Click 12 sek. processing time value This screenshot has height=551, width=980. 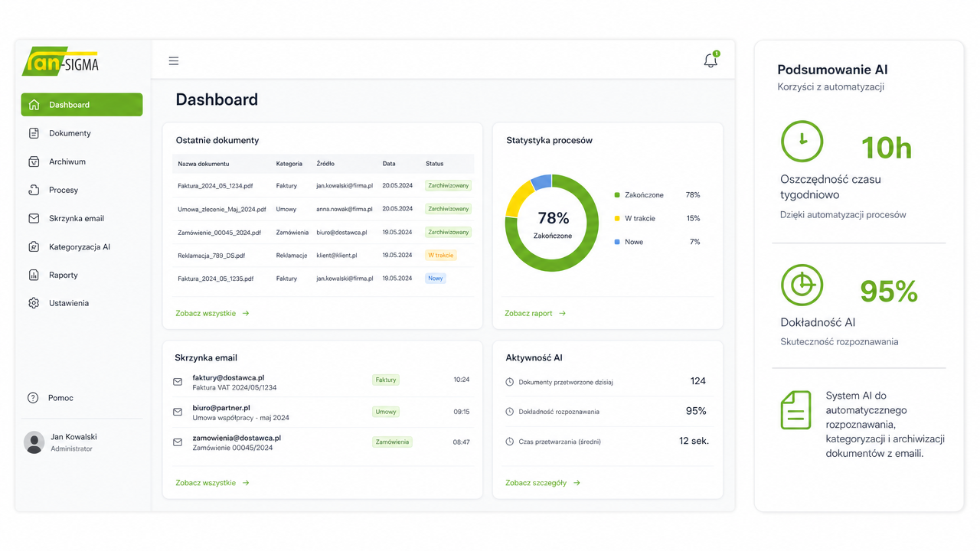[x=694, y=441]
